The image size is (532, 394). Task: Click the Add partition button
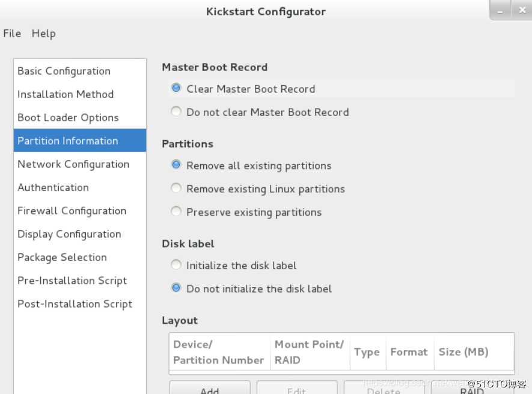coord(210,388)
